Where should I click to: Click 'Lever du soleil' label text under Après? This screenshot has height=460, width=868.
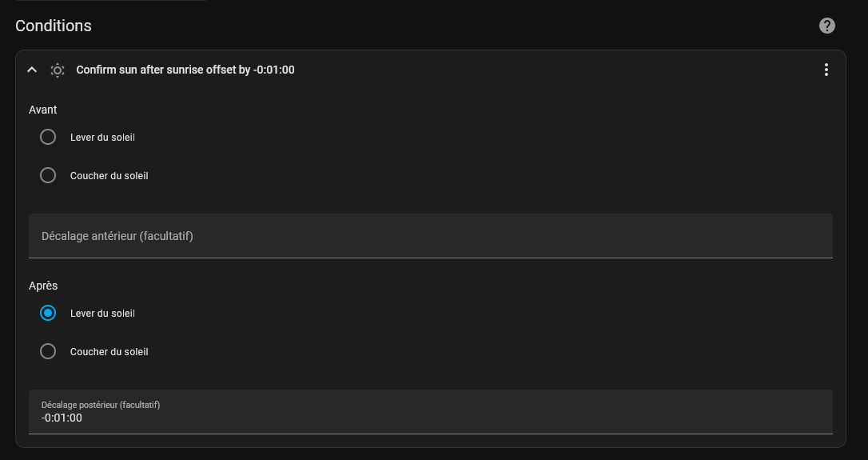(102, 314)
